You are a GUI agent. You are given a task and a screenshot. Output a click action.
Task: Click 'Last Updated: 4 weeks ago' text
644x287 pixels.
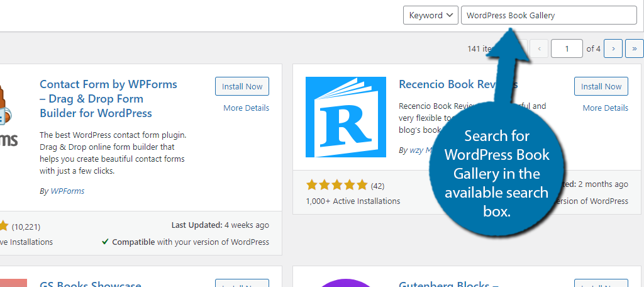click(x=220, y=225)
